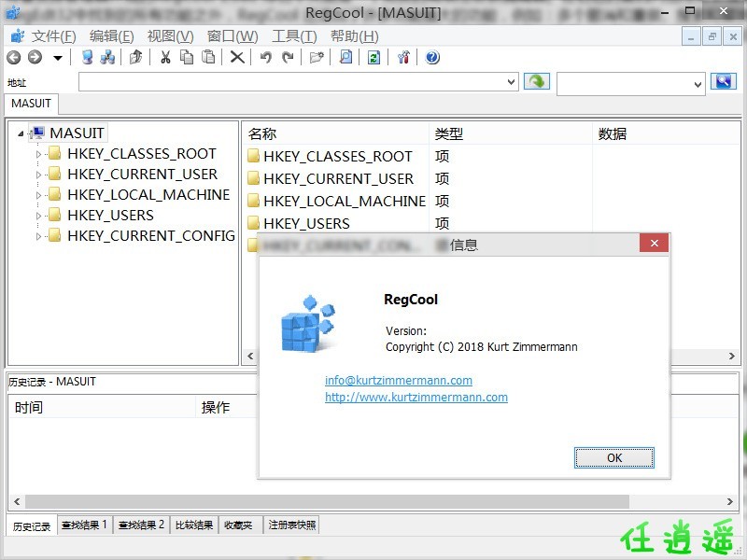The height and width of the screenshot is (560, 747).
Task: Expand HKEY_CLASSES_ROOT in the tree
Action: [38, 154]
